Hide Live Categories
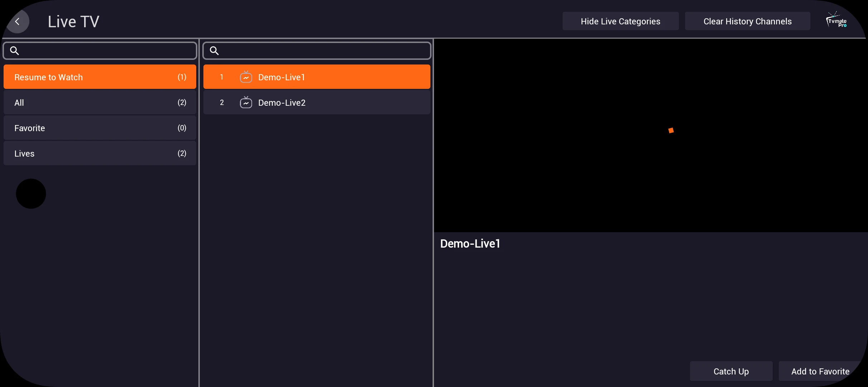The height and width of the screenshot is (387, 868). coord(621,21)
